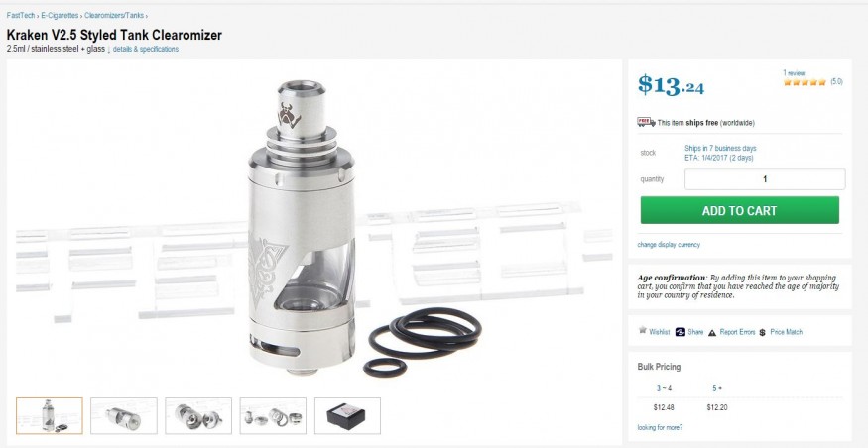
Task: Select third thumbnail of disassembled tank
Action: click(198, 416)
